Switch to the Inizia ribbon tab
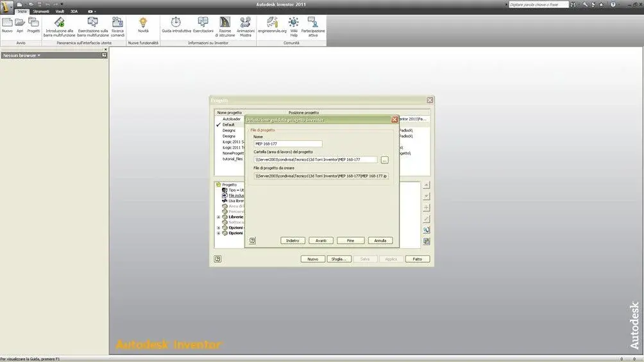 click(x=22, y=12)
